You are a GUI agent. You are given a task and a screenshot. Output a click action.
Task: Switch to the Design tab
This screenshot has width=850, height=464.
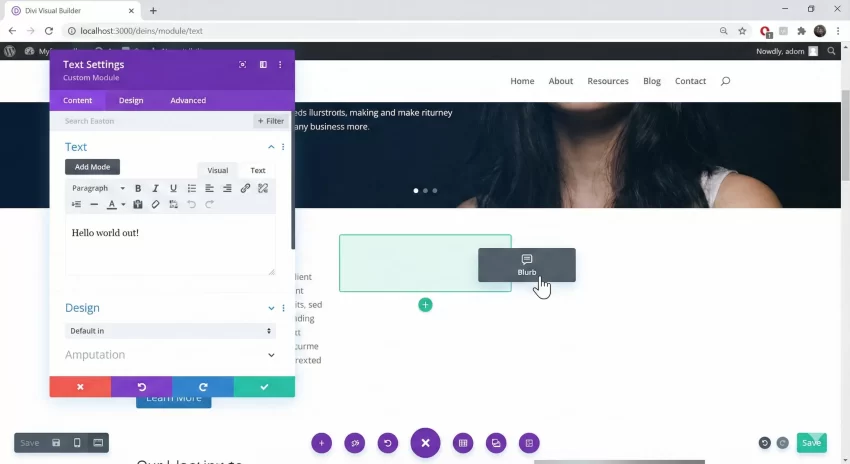(131, 100)
